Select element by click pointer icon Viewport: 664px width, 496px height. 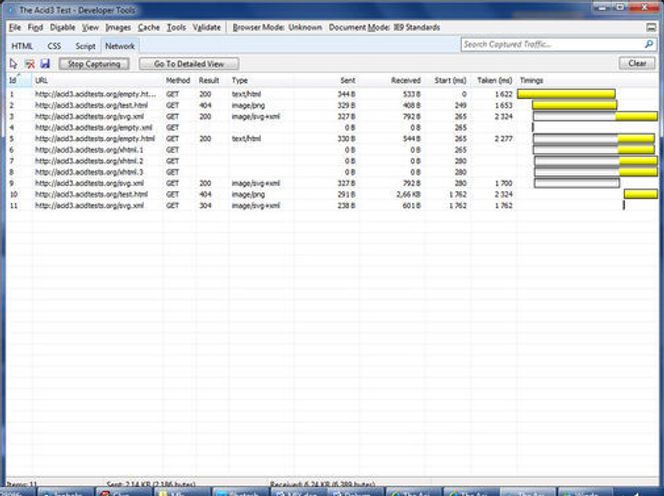click(x=14, y=64)
